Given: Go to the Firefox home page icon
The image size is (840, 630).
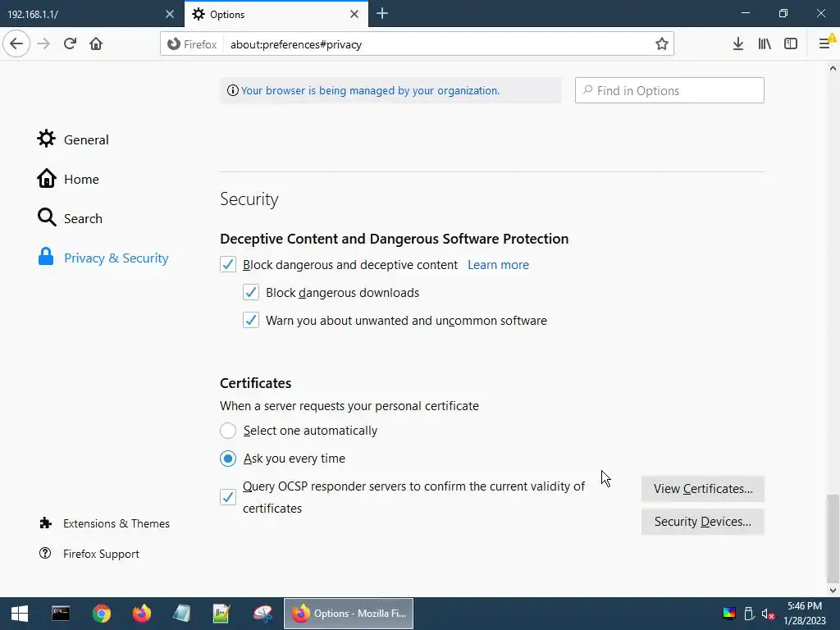Looking at the screenshot, I should click(96, 44).
